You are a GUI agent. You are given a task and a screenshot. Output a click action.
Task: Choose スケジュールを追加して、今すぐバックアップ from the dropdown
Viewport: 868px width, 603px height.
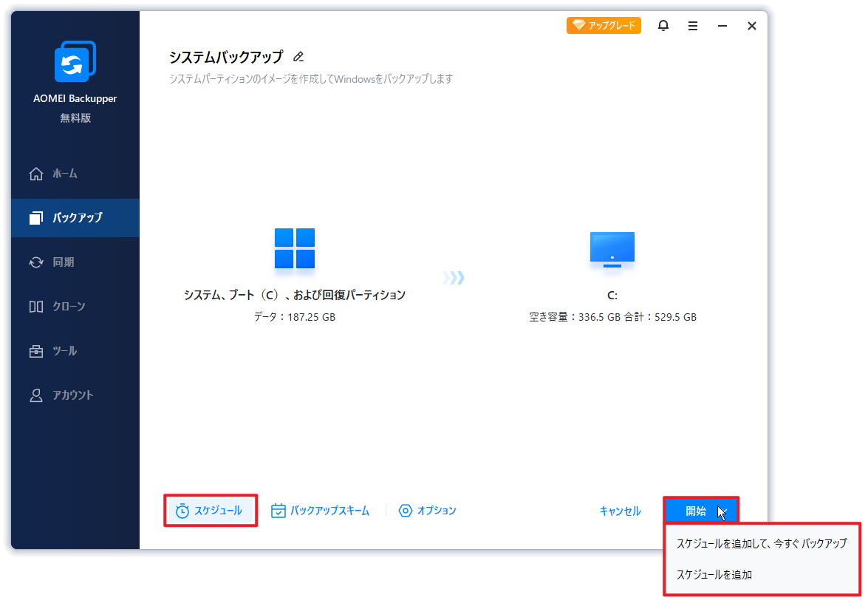coord(762,544)
